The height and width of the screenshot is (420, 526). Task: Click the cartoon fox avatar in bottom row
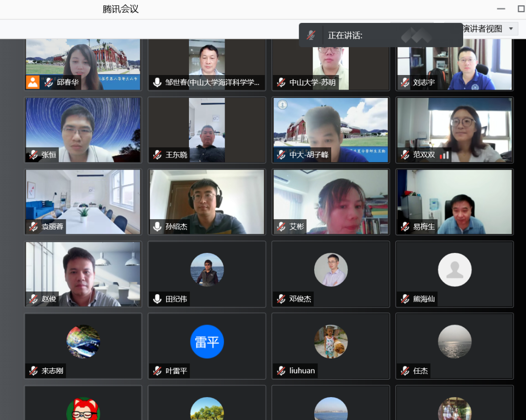[x=83, y=409]
